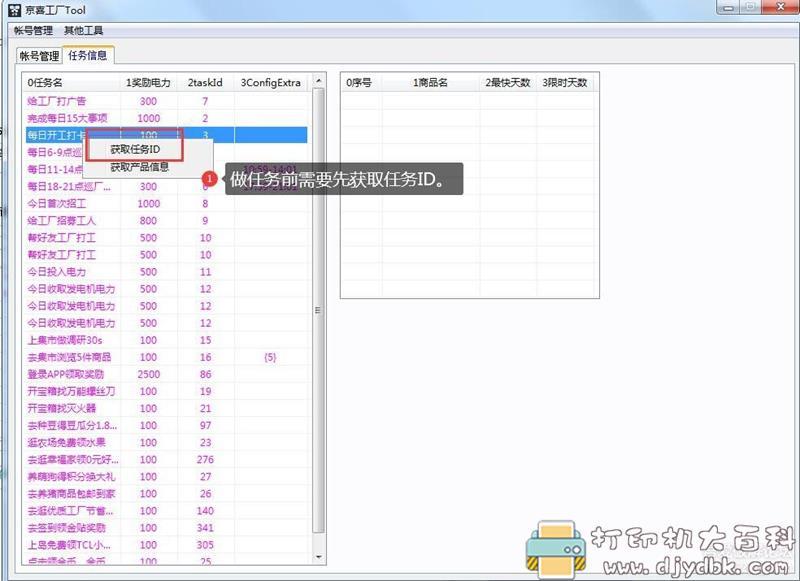Click the taskId cell showing 276
Viewport: 800px width, 581px height.
click(205, 460)
